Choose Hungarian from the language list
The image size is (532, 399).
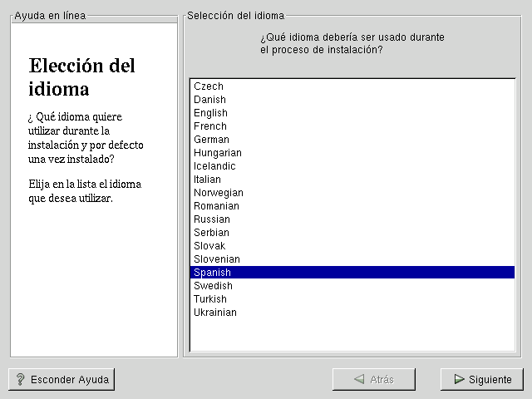point(218,153)
